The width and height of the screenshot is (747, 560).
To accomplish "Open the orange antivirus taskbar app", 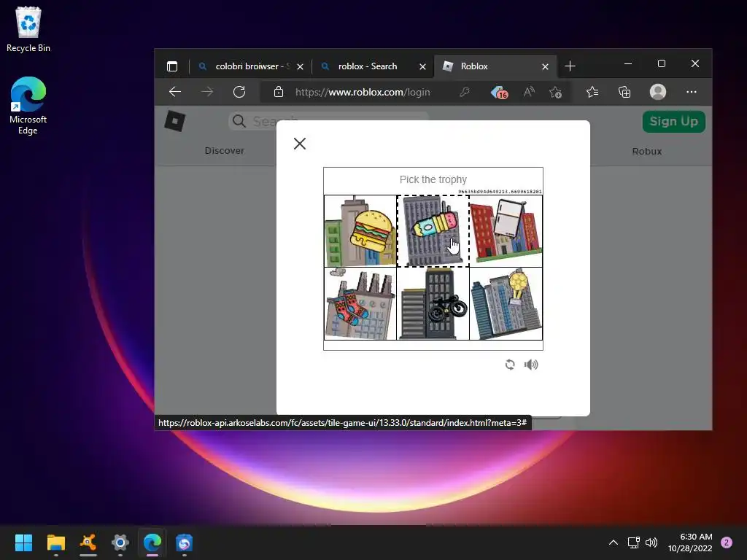I will pyautogui.click(x=88, y=542).
